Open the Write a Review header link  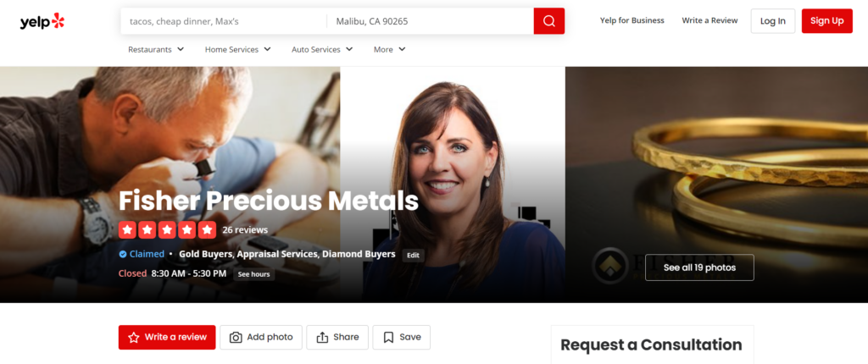[x=709, y=20]
